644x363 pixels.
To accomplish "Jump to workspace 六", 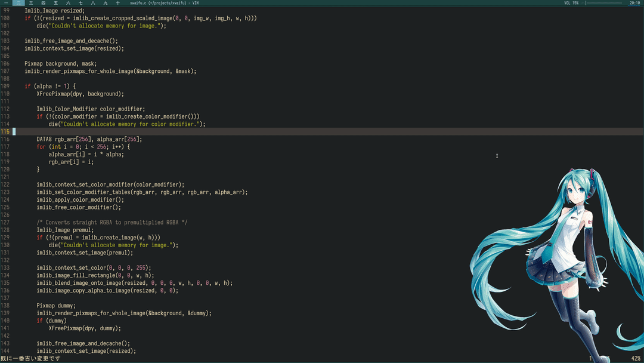I will pyautogui.click(x=68, y=3).
